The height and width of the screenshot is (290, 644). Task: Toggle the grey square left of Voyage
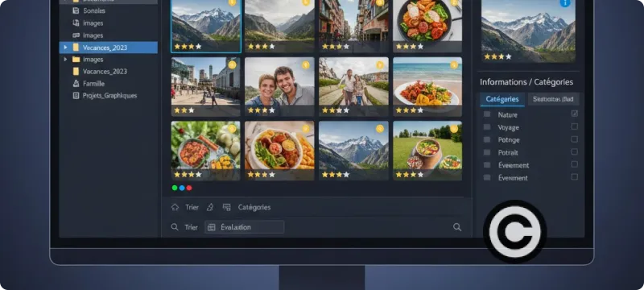487,127
